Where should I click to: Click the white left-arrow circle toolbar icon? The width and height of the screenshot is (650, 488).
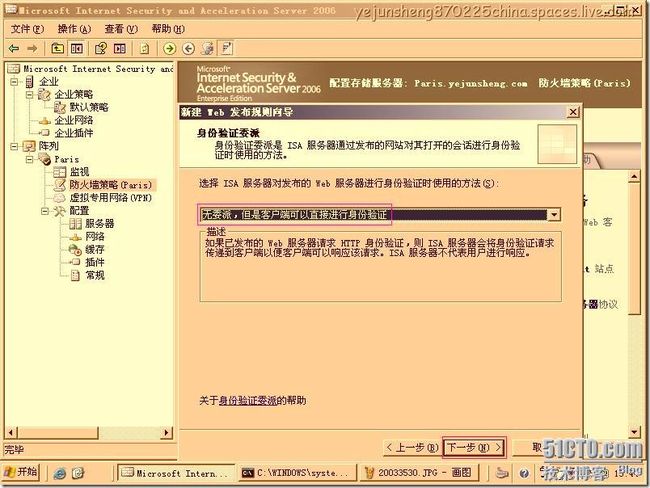point(189,49)
